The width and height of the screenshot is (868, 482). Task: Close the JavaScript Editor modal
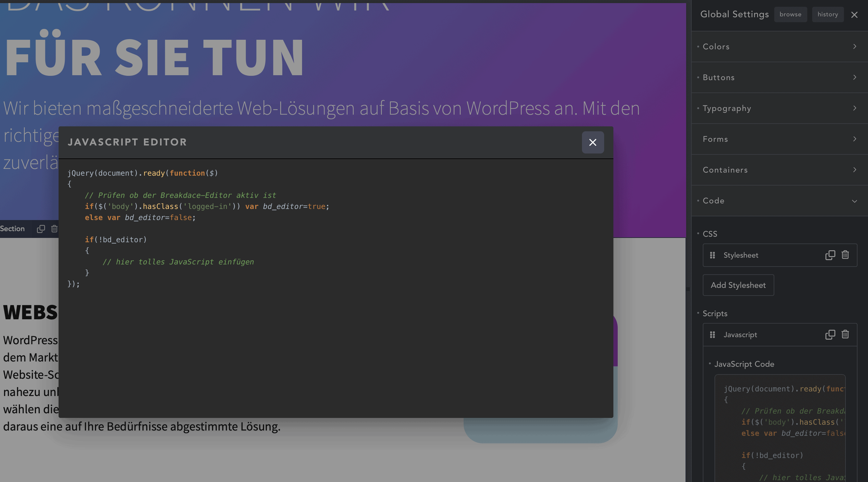593,142
